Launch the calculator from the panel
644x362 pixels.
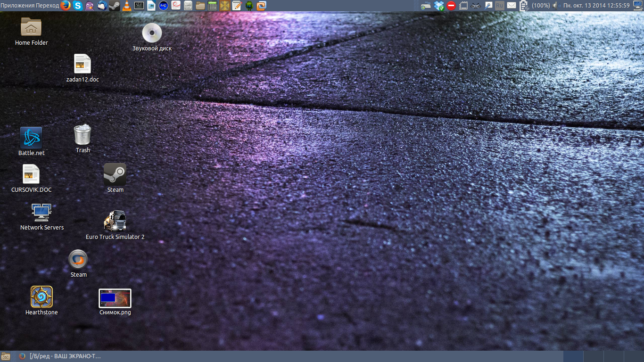(x=212, y=6)
